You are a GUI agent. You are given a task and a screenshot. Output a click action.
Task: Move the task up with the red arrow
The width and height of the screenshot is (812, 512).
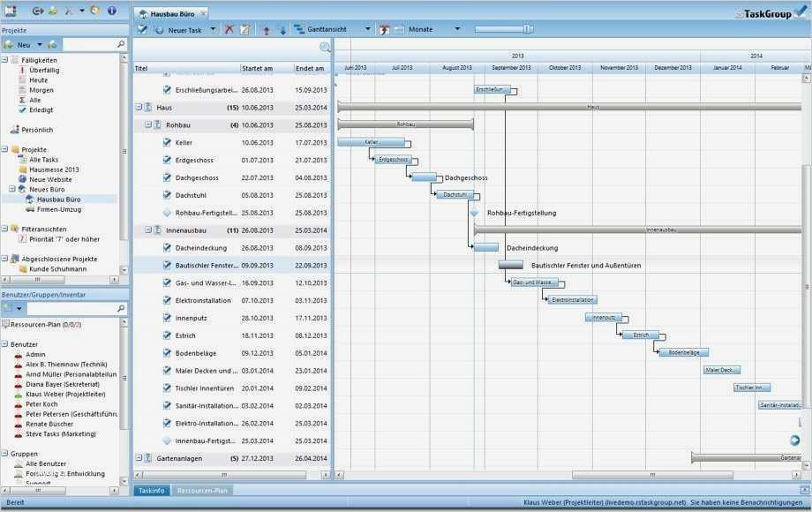pos(267,30)
